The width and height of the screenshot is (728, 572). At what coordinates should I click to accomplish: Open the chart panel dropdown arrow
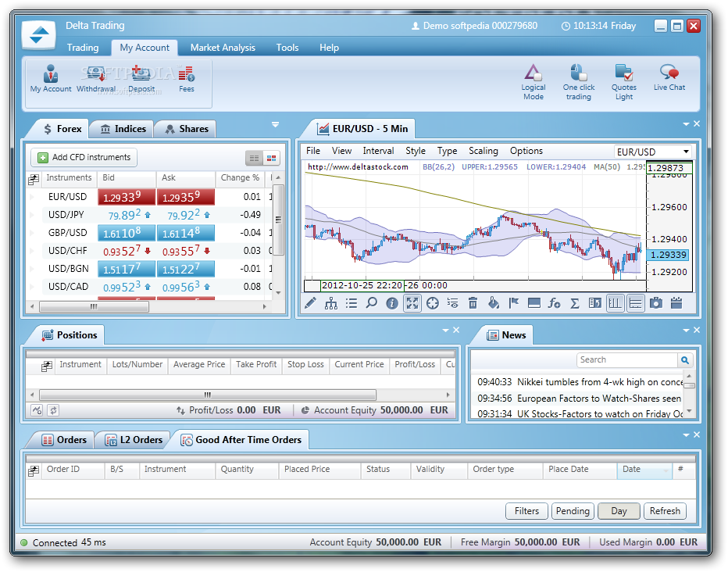tap(687, 124)
